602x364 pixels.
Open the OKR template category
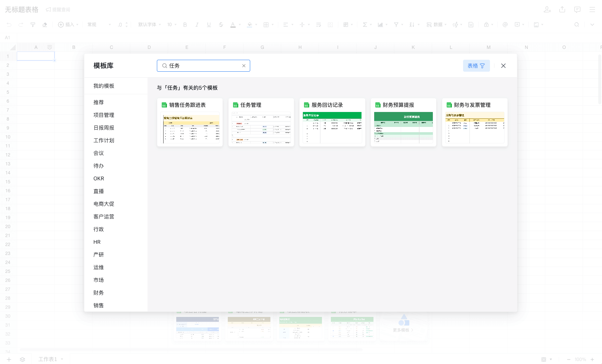click(99, 178)
